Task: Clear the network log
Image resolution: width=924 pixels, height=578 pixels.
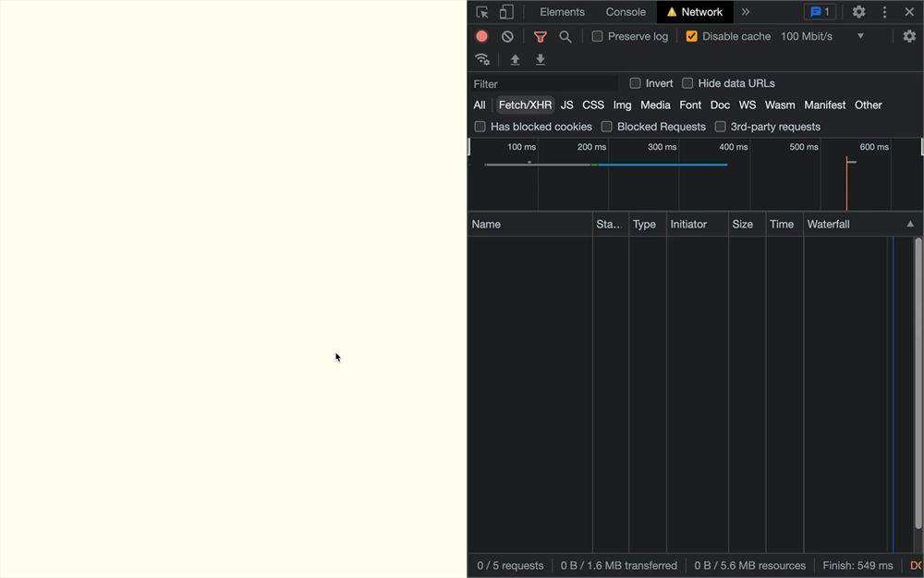Action: [506, 36]
